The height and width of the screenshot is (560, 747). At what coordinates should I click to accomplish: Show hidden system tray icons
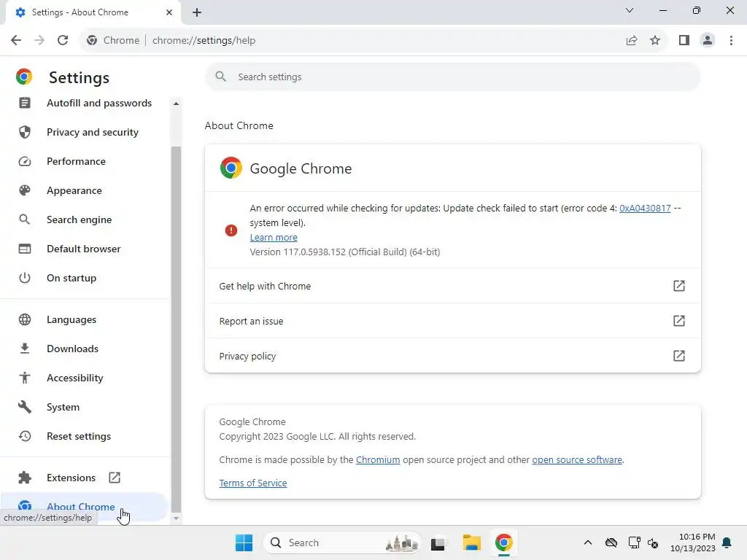(588, 542)
